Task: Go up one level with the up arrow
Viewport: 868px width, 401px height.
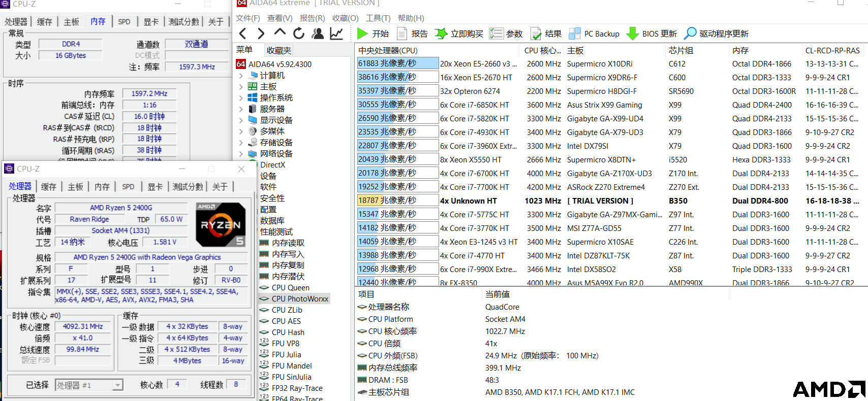Action: [x=280, y=32]
